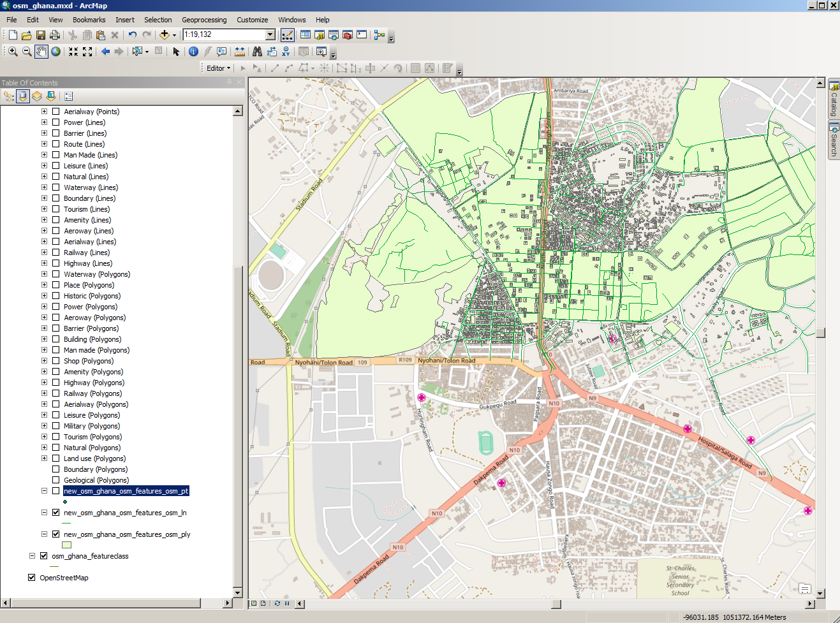Select the Measure ruler tool
840x623 pixels.
tap(240, 52)
